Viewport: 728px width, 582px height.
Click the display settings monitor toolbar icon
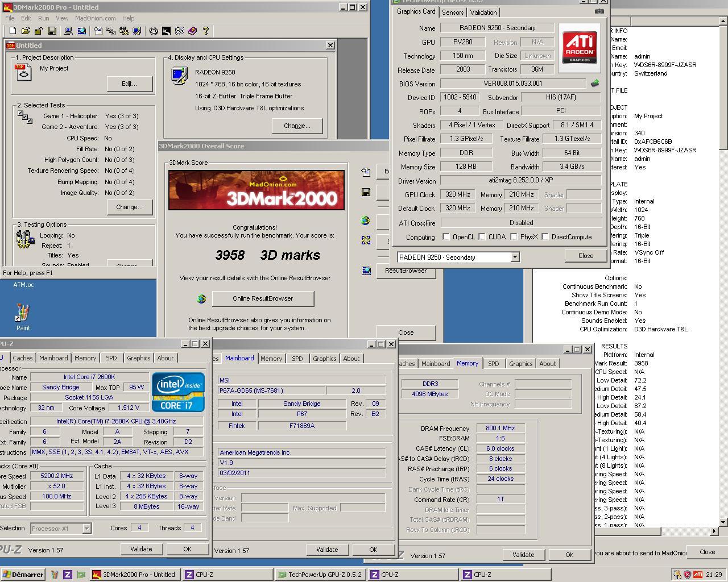click(x=137, y=31)
